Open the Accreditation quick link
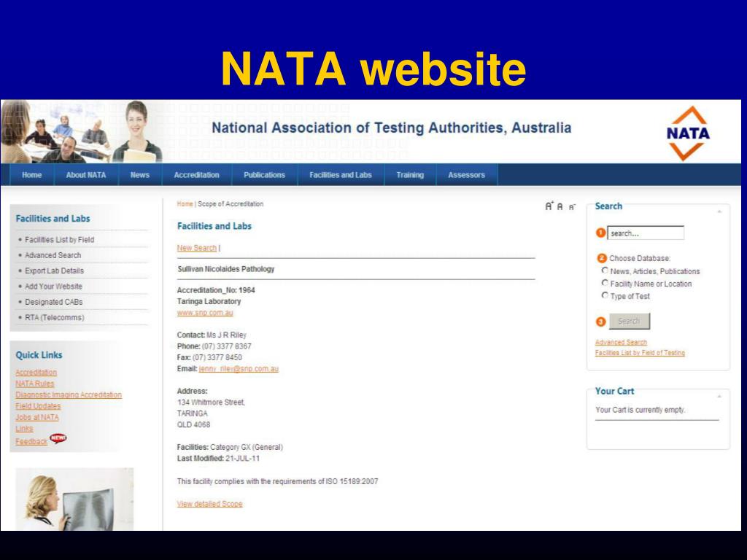 36,372
